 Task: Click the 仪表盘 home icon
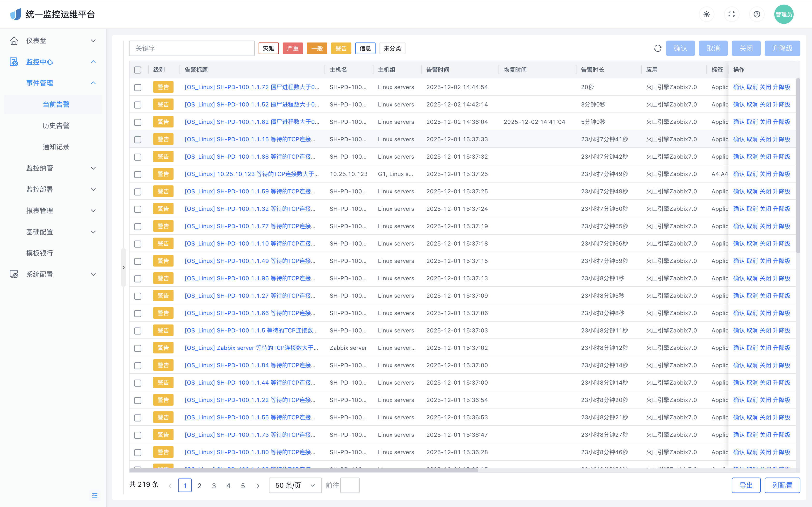click(x=14, y=41)
